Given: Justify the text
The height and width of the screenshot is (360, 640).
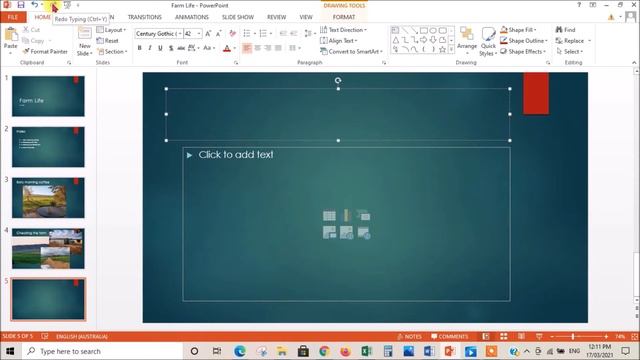Looking at the screenshot, I should coord(278,48).
